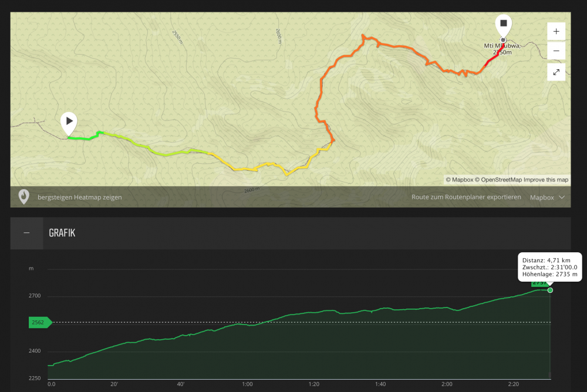Click the green 2737 peak elevation badge
The image size is (587, 392).
(x=539, y=283)
